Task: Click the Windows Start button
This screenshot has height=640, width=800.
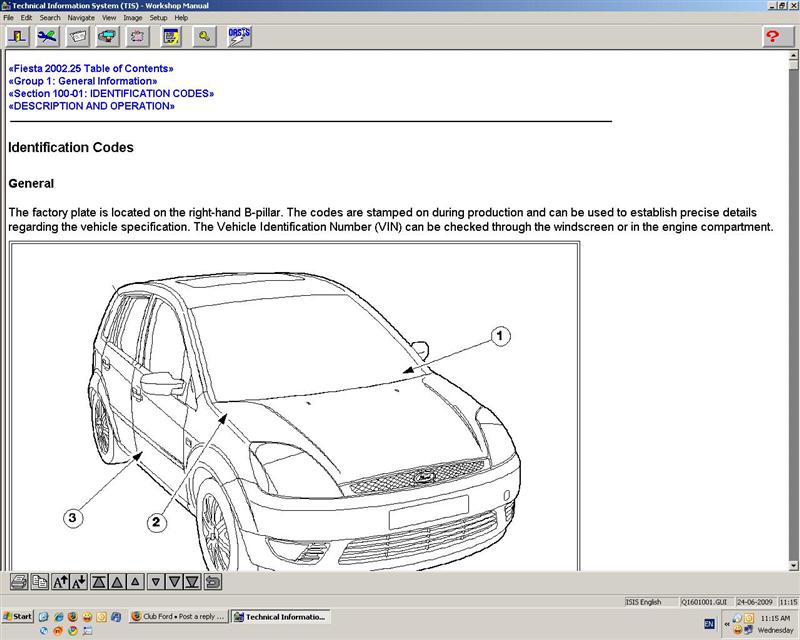Action: pos(17,616)
